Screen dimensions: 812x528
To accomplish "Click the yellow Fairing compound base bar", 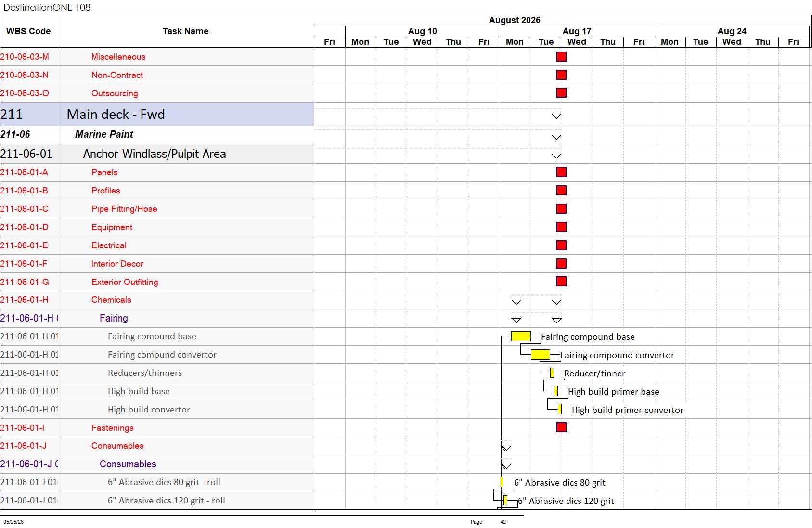I will click(x=521, y=336).
